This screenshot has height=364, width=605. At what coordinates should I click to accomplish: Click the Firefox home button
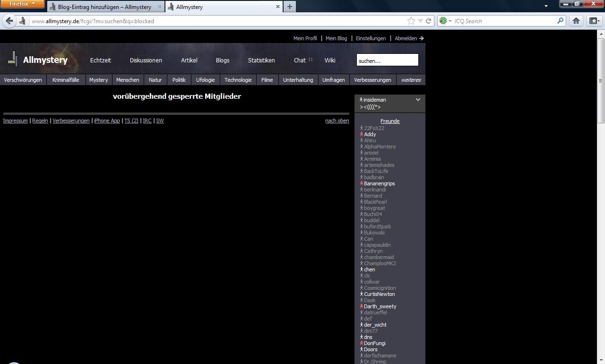click(576, 21)
